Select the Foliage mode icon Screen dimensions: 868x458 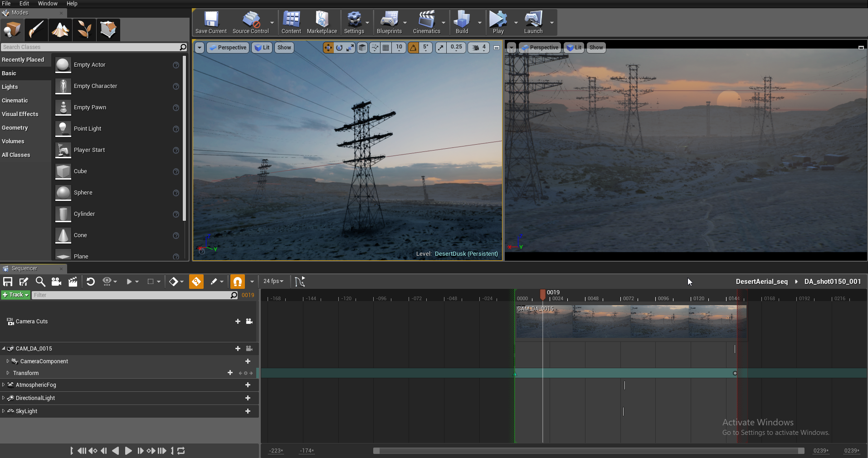[84, 30]
